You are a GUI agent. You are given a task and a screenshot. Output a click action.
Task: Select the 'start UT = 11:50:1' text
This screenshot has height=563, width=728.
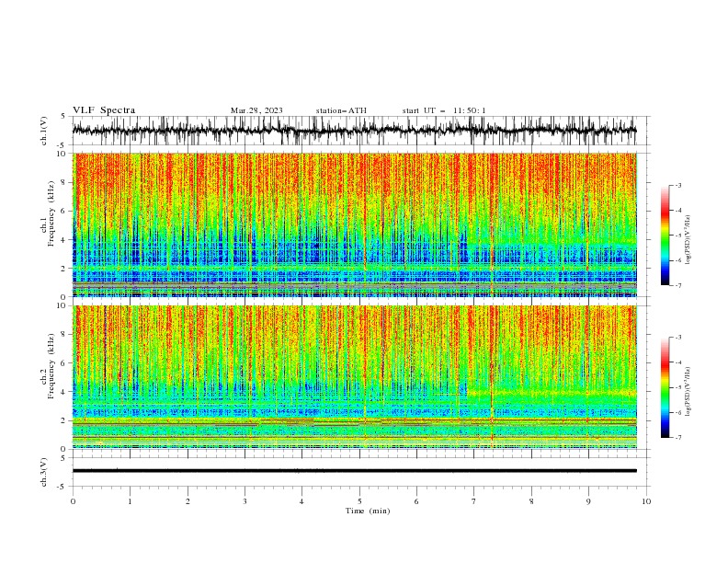coord(444,110)
